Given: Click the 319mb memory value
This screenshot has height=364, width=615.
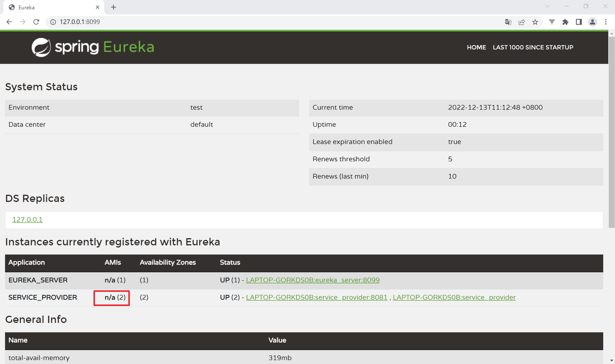Looking at the screenshot, I should click(x=280, y=358).
